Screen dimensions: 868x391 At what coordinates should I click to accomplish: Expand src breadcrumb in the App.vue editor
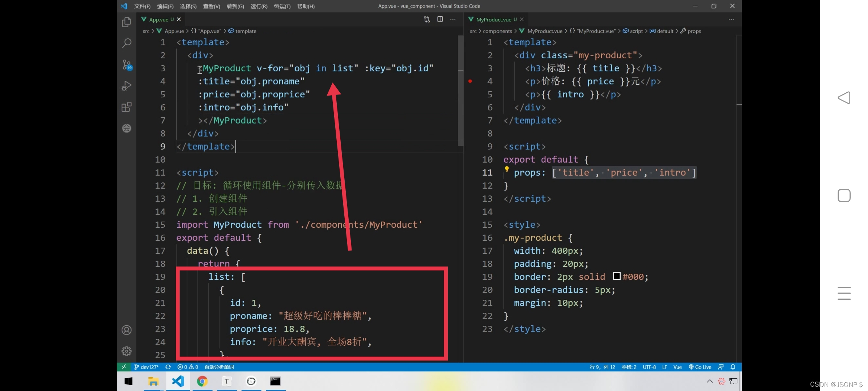[x=146, y=31]
